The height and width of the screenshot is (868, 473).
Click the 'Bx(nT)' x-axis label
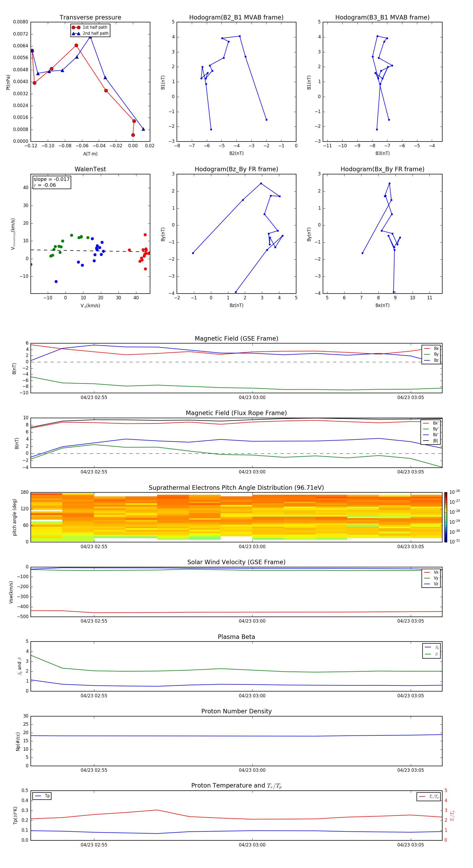pyautogui.click(x=382, y=306)
